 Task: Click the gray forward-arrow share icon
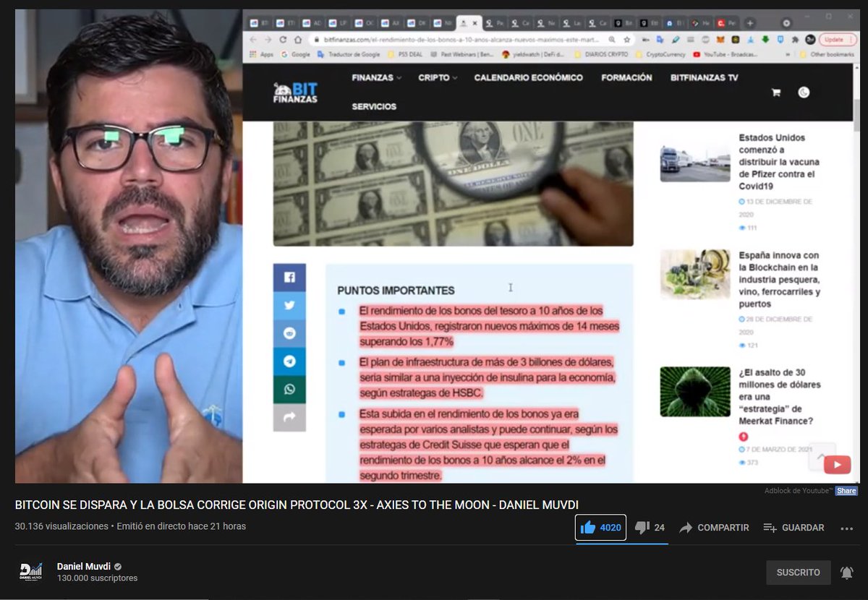(x=289, y=417)
